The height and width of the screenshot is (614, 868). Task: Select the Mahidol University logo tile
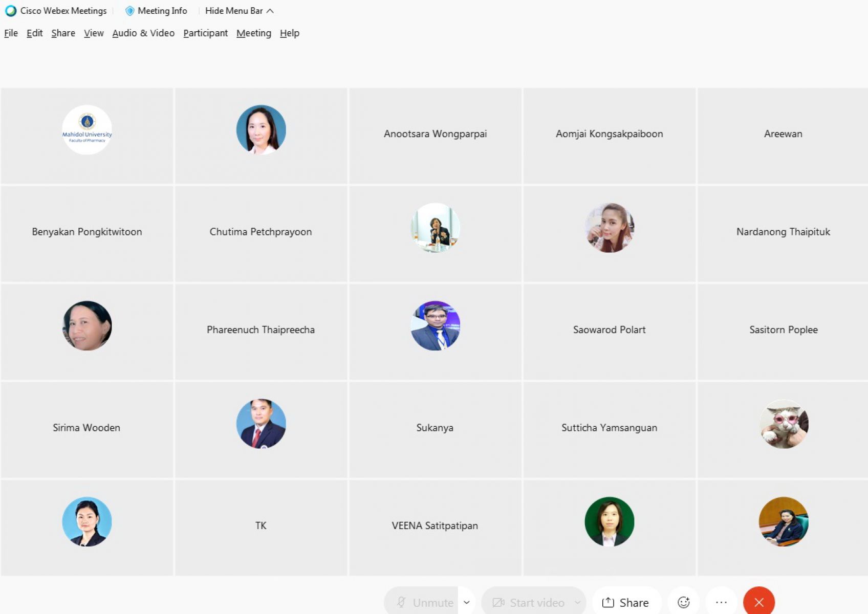(87, 136)
